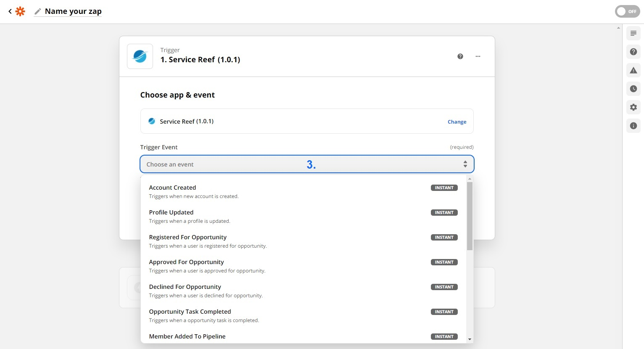Image resolution: width=644 pixels, height=349 pixels.
Task: Click 'Triggers when new account is created.' text
Action: click(194, 196)
